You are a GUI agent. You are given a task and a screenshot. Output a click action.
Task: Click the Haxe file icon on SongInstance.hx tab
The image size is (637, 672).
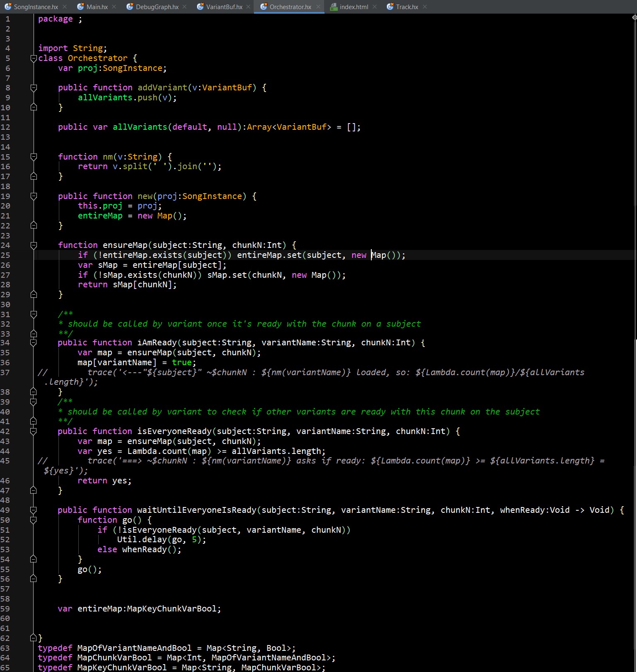coord(8,7)
